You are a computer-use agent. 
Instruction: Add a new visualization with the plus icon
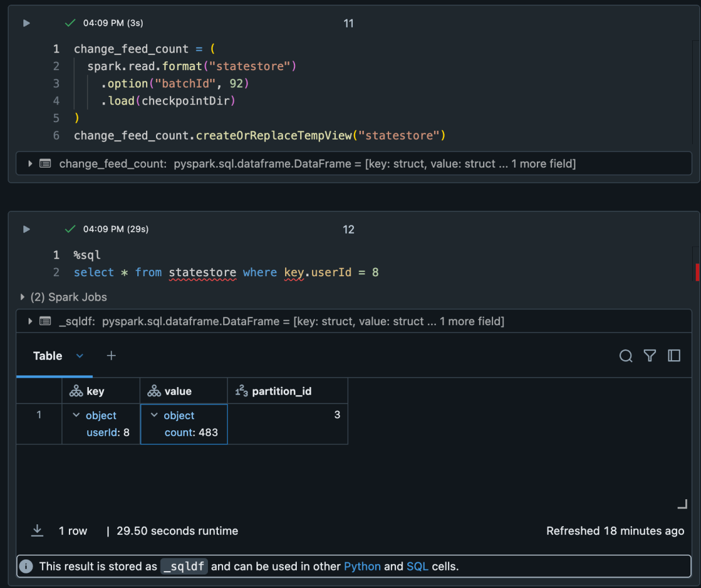111,355
